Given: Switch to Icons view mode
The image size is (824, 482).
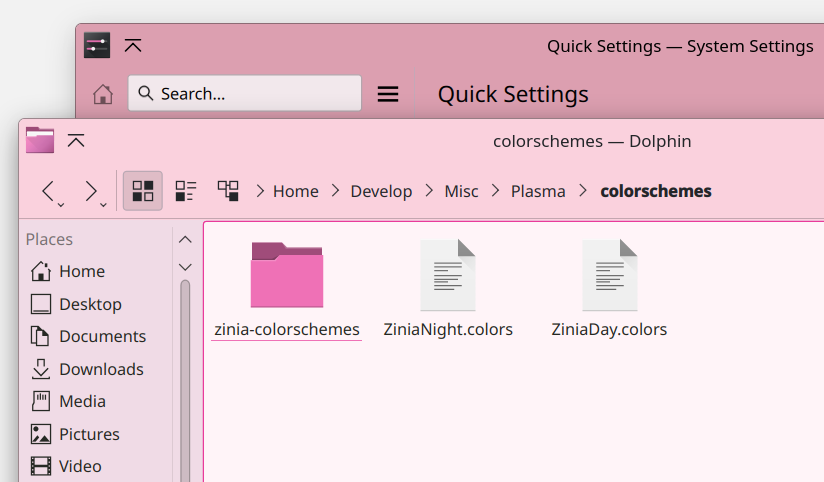Looking at the screenshot, I should coord(142,191).
